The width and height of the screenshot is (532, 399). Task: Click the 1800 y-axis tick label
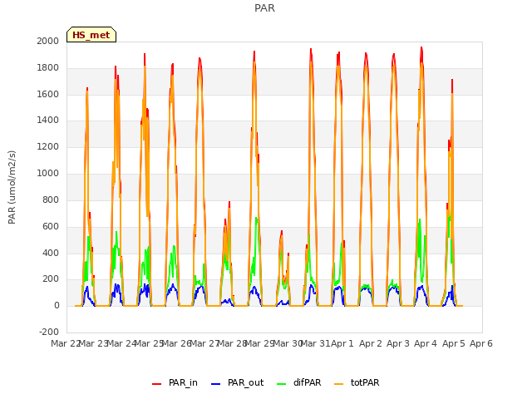point(48,68)
